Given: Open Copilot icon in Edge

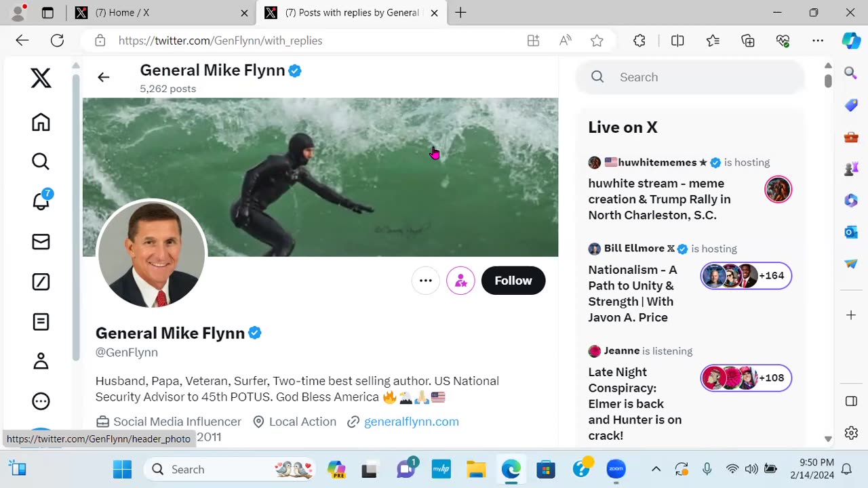Looking at the screenshot, I should pos(851,41).
